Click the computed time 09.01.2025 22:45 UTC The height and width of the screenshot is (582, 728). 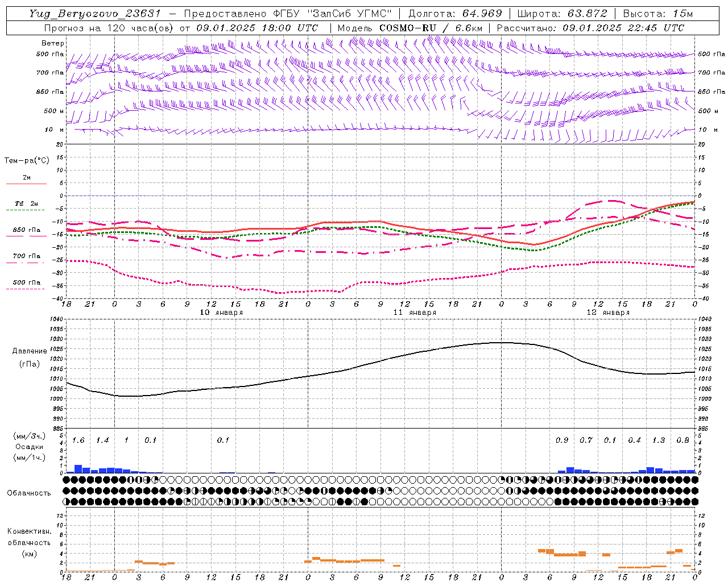point(623,28)
